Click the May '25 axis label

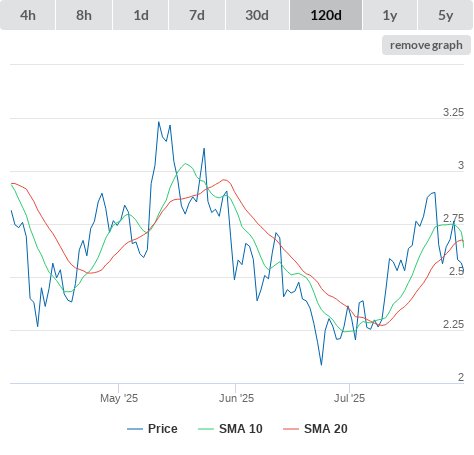119,398
